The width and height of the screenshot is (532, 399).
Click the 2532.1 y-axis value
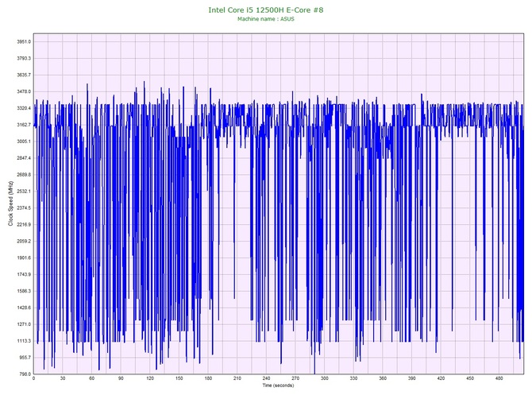pos(24,192)
